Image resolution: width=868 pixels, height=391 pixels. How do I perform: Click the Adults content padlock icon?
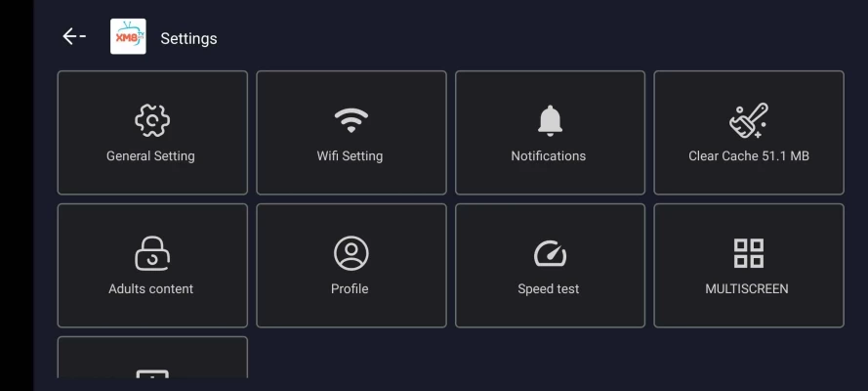click(x=152, y=253)
